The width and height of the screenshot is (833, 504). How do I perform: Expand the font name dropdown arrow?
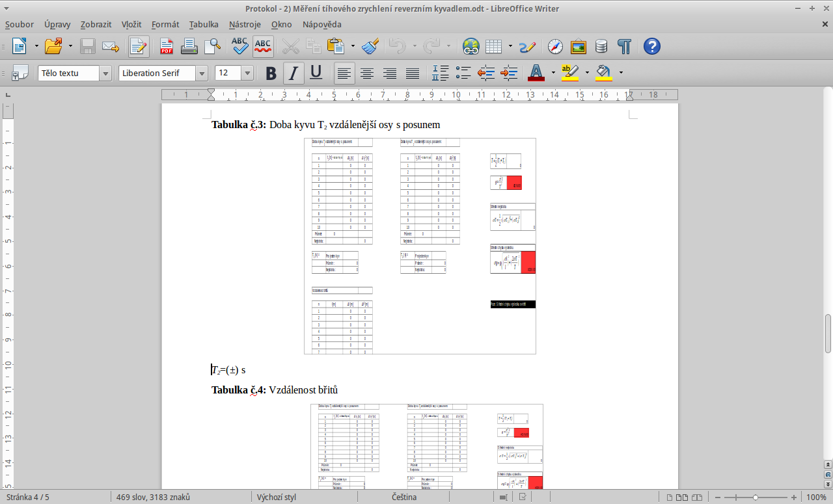pyautogui.click(x=202, y=73)
